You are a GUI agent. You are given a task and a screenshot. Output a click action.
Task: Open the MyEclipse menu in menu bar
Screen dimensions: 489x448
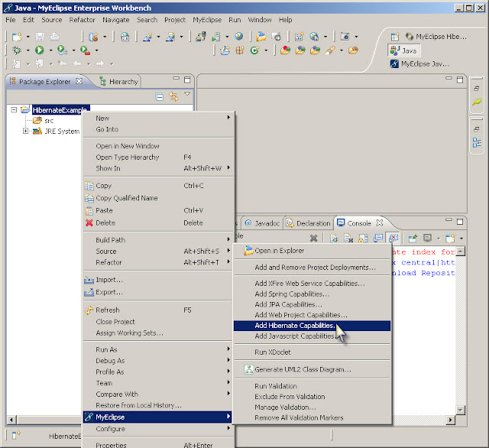(207, 20)
